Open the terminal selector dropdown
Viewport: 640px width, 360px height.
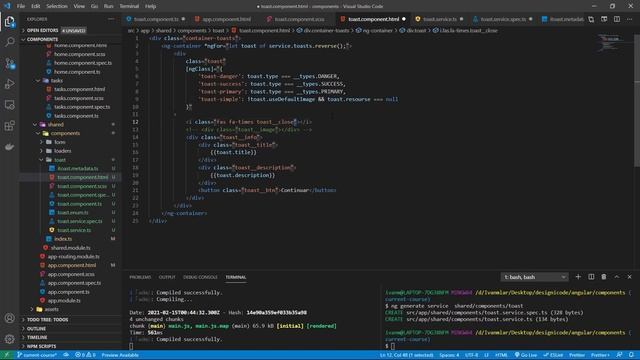tap(534, 277)
